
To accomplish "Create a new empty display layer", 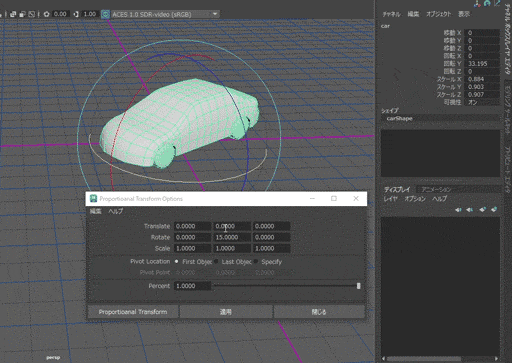I will pos(482,210).
